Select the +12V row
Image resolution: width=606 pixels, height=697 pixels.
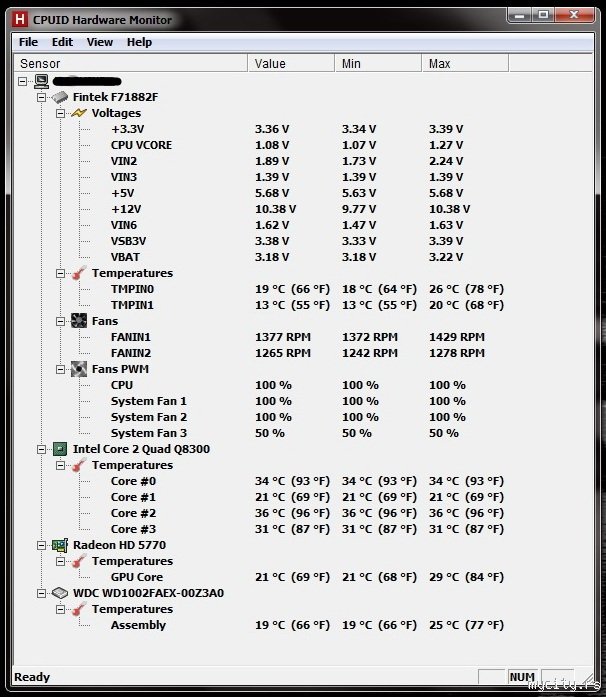[x=126, y=209]
